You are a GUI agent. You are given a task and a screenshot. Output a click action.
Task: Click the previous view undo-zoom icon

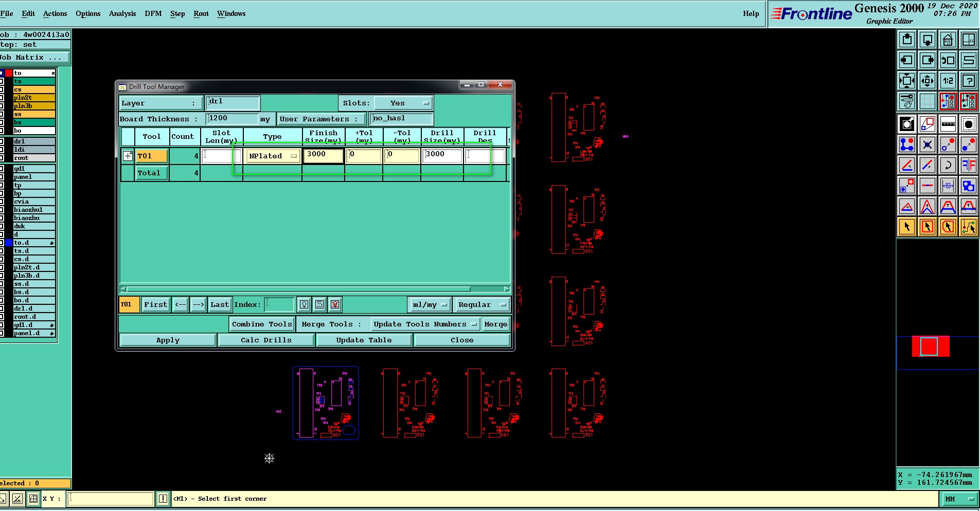tap(948, 60)
